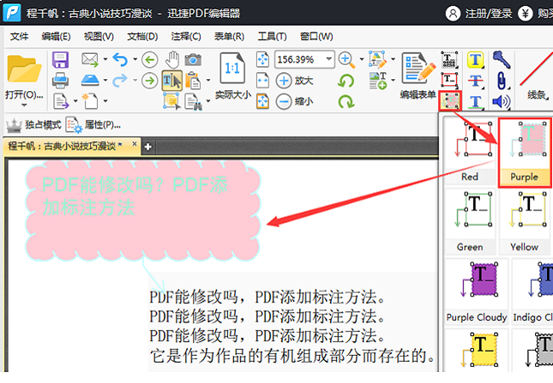553x383 pixels.
Task: Rotate view counter-clockwise
Action: [346, 81]
